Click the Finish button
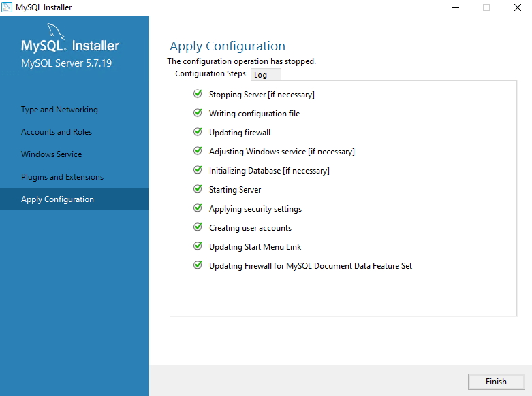The width and height of the screenshot is (532, 396). [496, 382]
